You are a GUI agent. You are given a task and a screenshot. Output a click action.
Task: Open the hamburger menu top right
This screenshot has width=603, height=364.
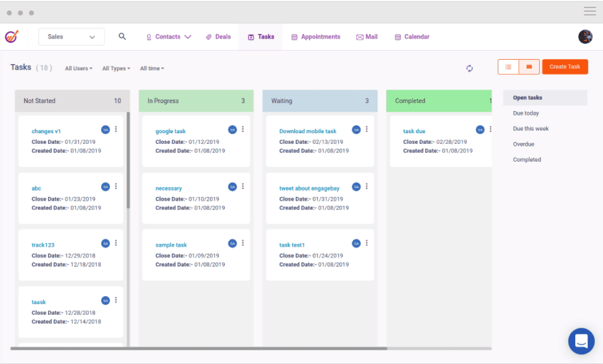[x=589, y=11]
